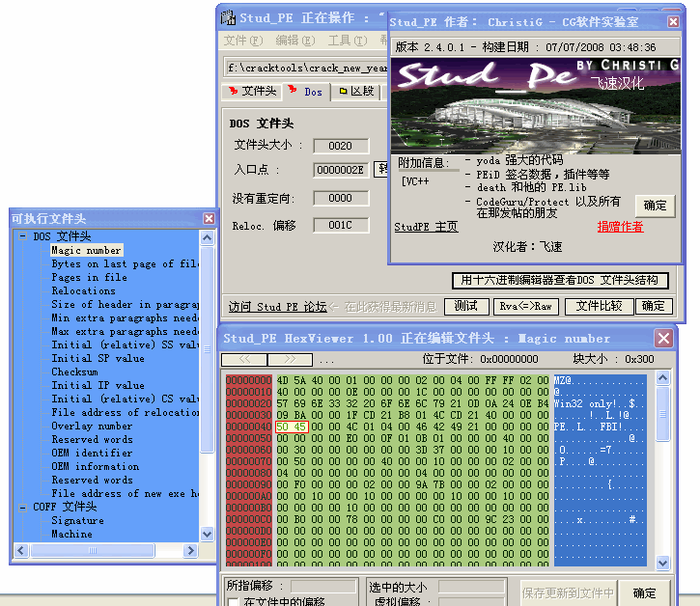700x606 pixels.
Task: Click tree panel scroll up arrow
Action: click(208, 237)
